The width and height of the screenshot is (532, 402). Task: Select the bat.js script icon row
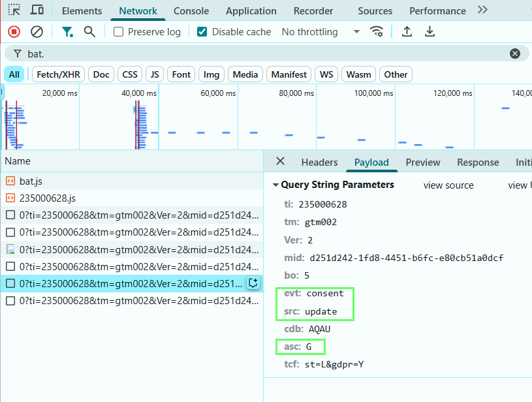tap(10, 181)
